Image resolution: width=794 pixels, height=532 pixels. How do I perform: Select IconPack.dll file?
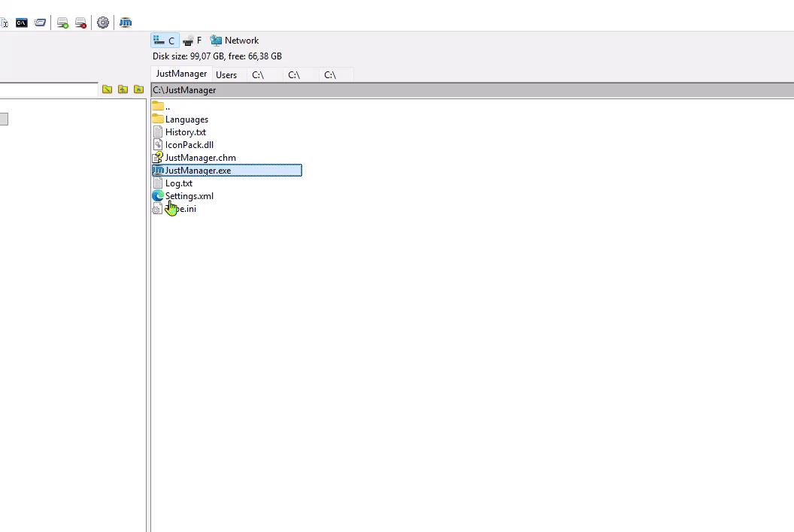point(183,145)
